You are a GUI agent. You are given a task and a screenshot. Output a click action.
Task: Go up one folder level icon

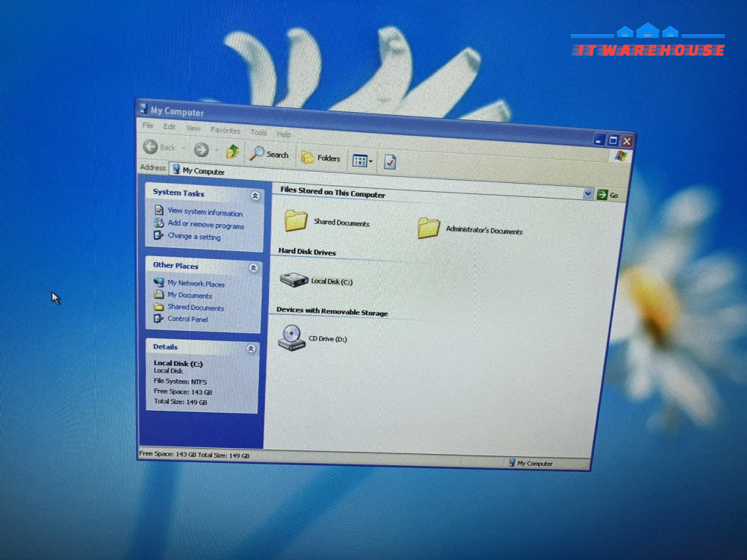point(232,152)
